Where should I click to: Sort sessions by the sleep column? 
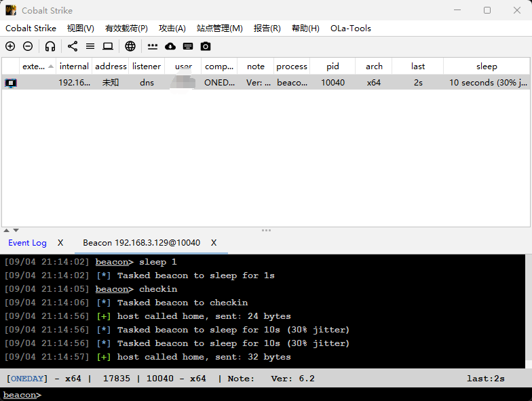point(486,66)
